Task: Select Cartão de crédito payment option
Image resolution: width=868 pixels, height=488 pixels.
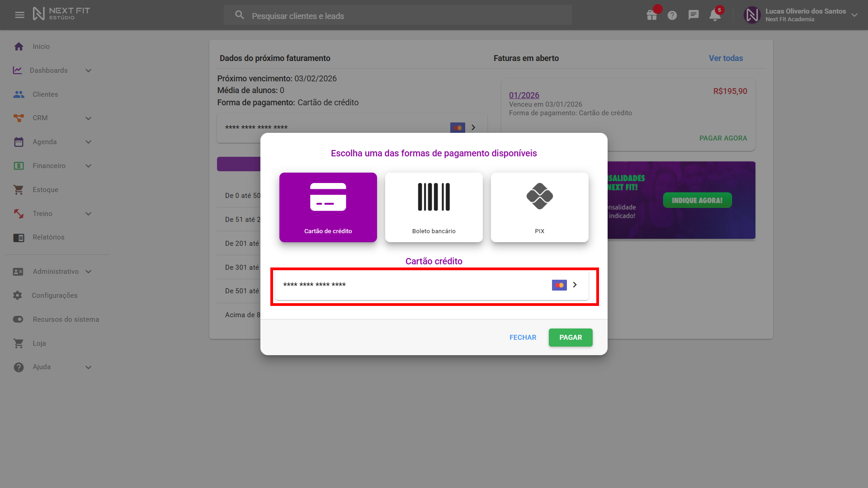Action: (328, 207)
